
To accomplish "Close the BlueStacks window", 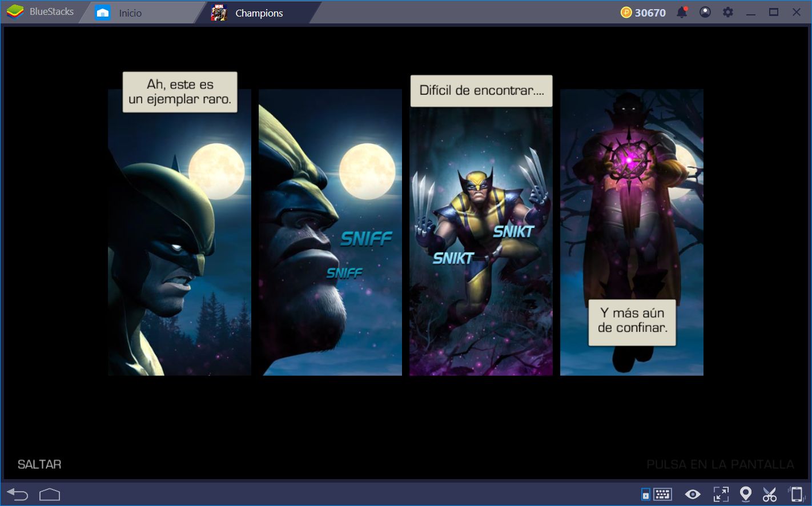I will tap(797, 12).
